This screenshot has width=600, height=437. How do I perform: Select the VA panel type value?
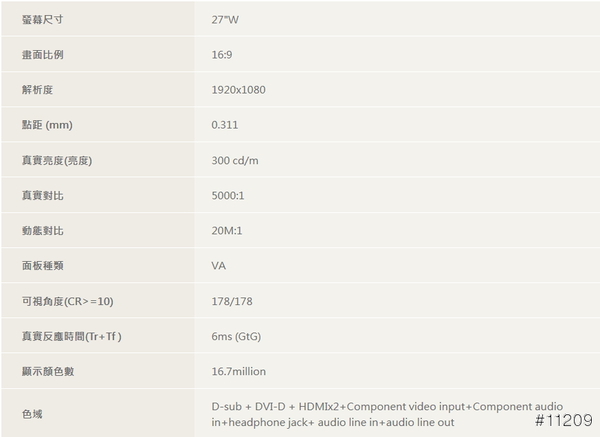tap(218, 266)
